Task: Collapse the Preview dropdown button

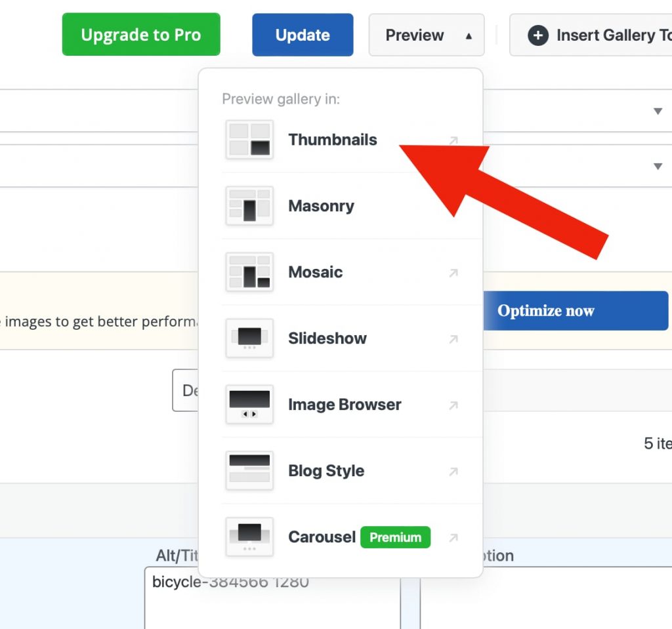Action: click(427, 35)
